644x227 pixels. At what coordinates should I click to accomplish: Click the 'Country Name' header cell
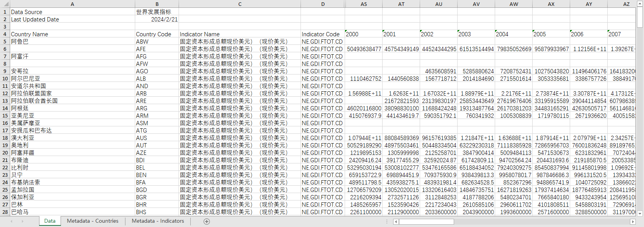(x=72, y=34)
